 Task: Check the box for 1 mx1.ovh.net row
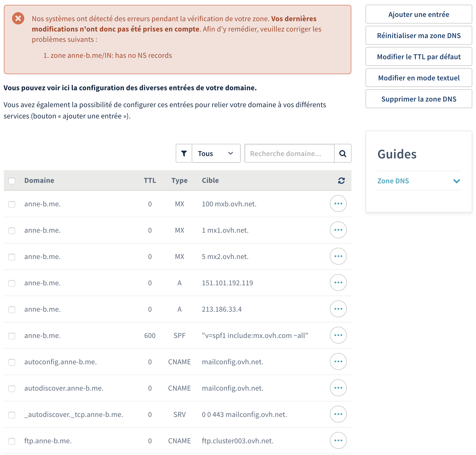pos(12,230)
